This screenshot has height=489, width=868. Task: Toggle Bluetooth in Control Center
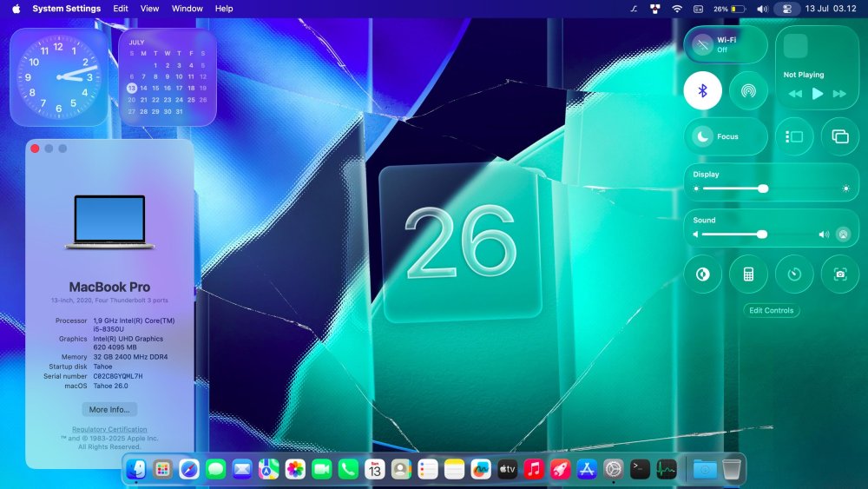[x=702, y=90]
